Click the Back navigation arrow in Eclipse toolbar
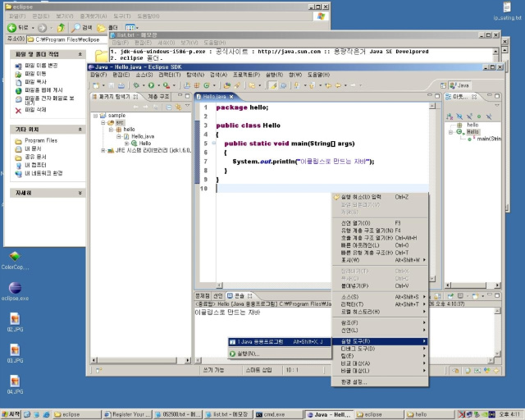Screen dimensions: 525x420 click(338, 86)
